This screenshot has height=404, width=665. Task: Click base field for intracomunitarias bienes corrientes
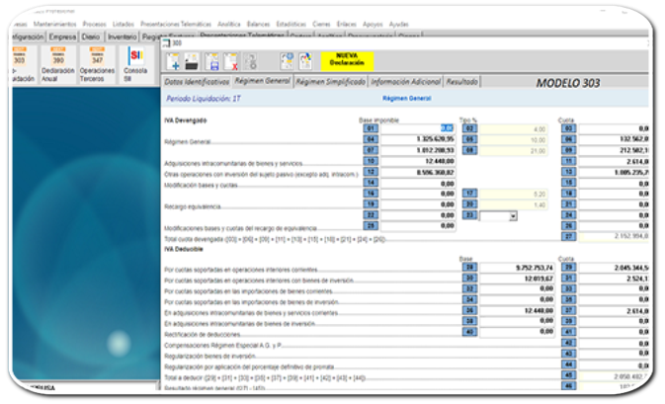click(x=517, y=310)
